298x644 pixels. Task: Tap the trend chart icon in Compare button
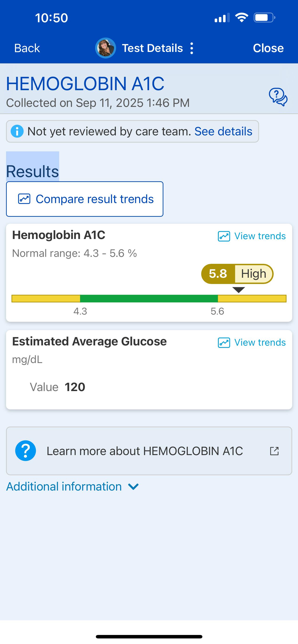[x=24, y=199]
